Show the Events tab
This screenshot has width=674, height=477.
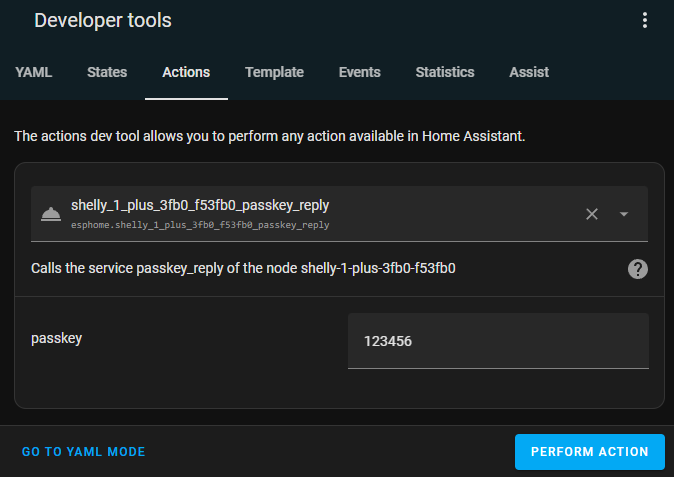(359, 72)
